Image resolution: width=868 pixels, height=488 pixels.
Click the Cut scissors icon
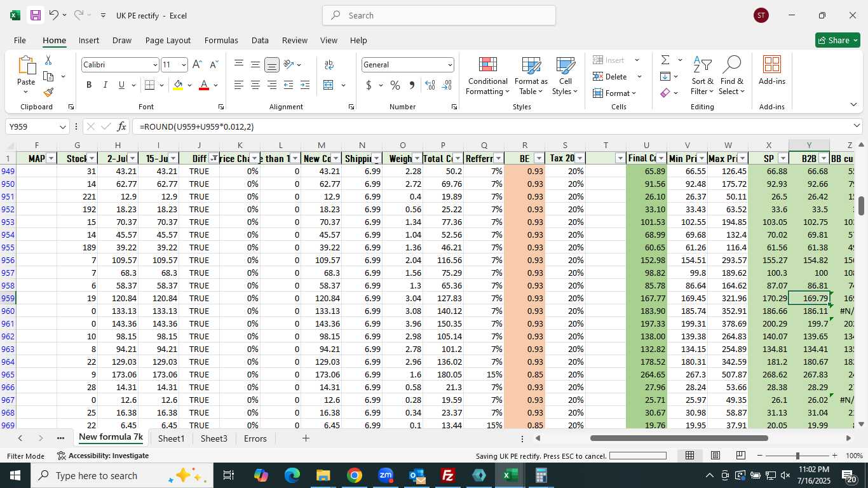point(48,60)
